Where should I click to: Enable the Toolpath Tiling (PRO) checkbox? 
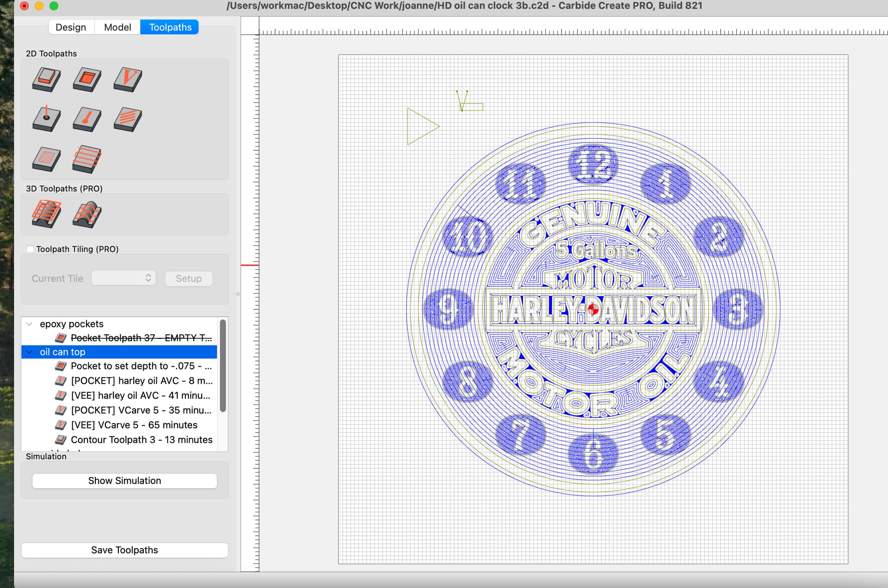point(31,249)
